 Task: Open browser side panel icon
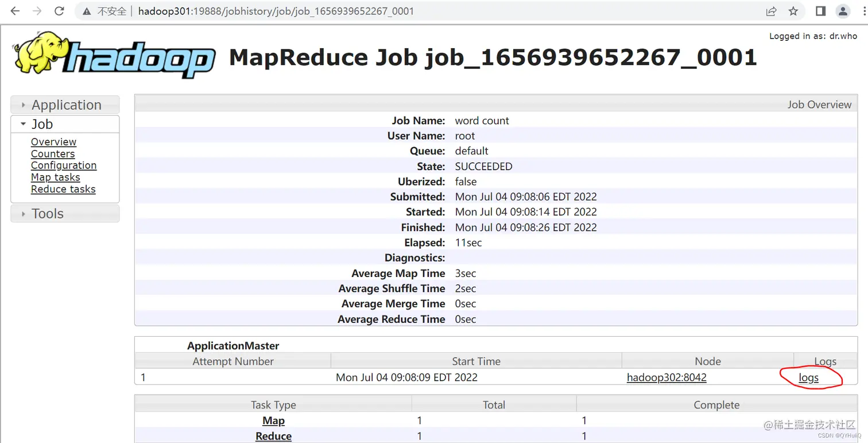pyautogui.click(x=820, y=11)
